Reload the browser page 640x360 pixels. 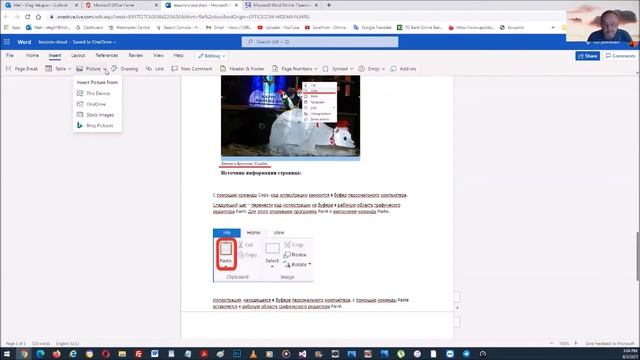pos(27,17)
